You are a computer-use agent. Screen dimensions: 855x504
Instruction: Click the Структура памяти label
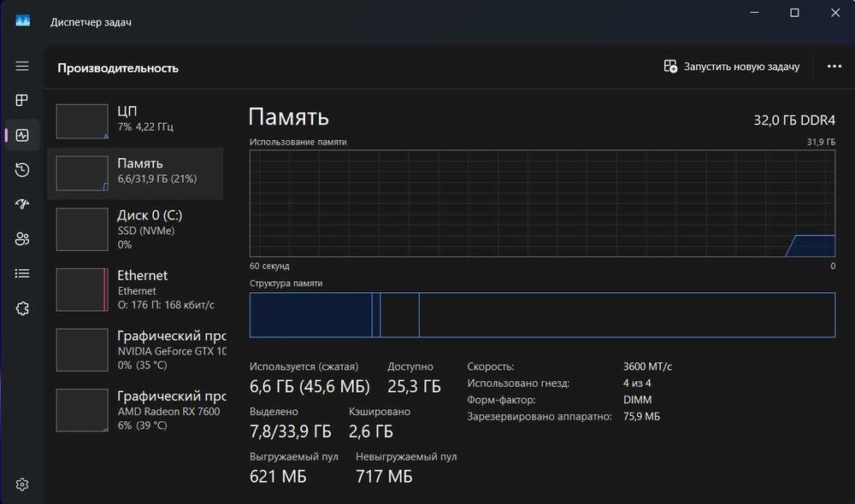286,284
